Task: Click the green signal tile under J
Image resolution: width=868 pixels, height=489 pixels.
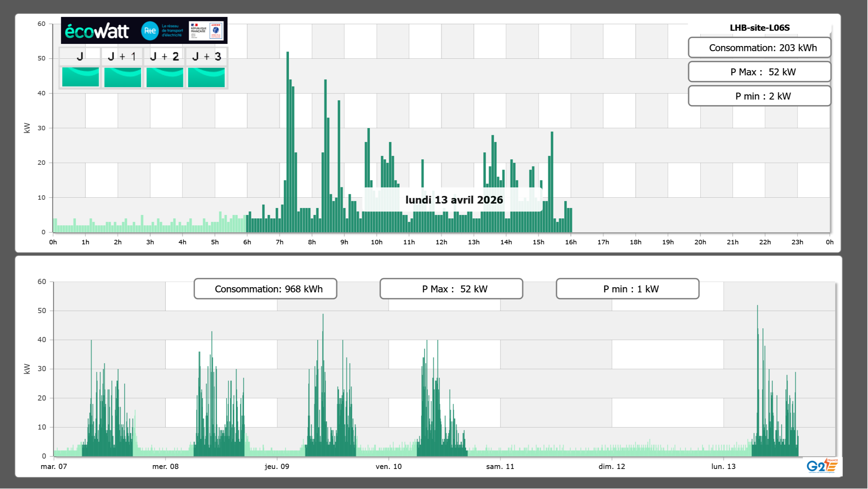Action: [x=80, y=77]
